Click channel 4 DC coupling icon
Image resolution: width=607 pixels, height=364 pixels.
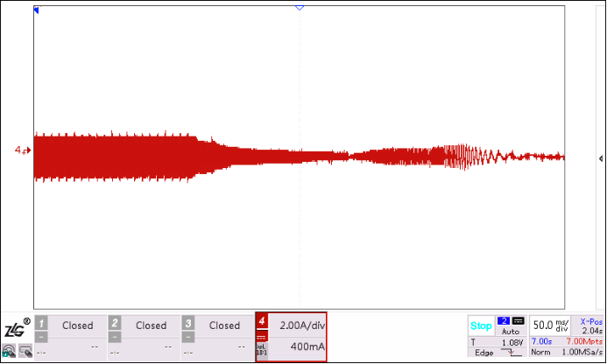(262, 336)
